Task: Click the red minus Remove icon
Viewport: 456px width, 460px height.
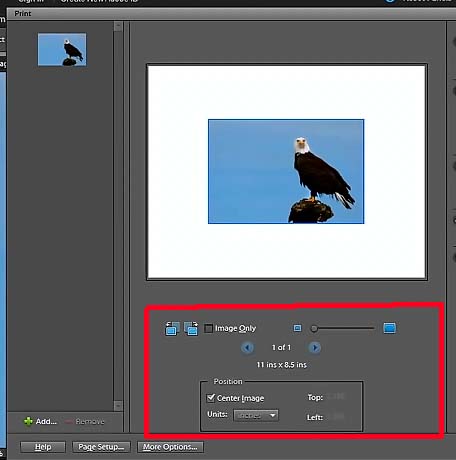Action: click(68, 422)
